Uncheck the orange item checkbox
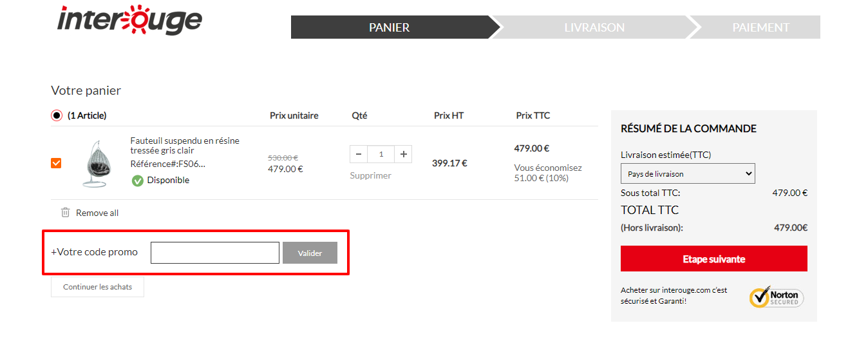This screenshot has height=343, width=868. 56,163
